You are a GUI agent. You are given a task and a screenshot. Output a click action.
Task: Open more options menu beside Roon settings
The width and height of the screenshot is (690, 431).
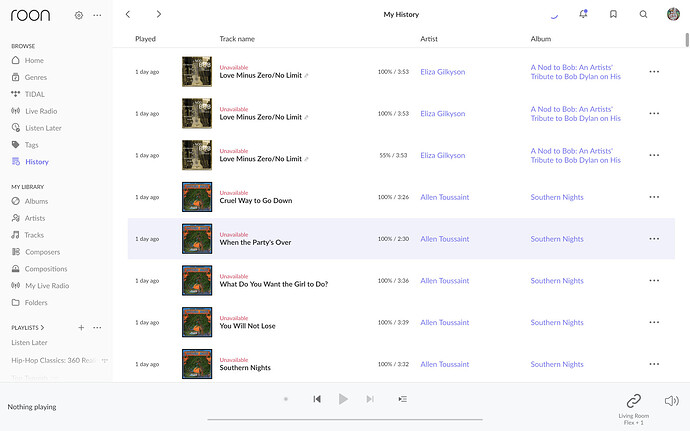point(97,15)
